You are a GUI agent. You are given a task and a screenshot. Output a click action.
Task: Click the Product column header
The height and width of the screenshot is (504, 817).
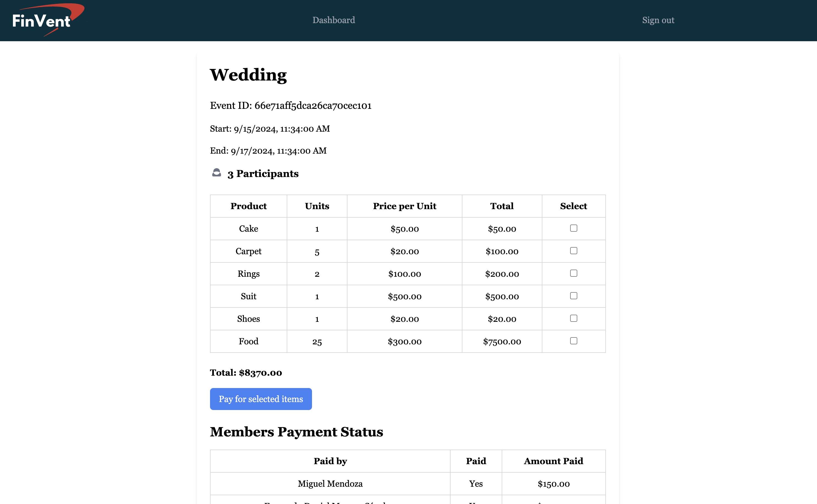click(248, 206)
